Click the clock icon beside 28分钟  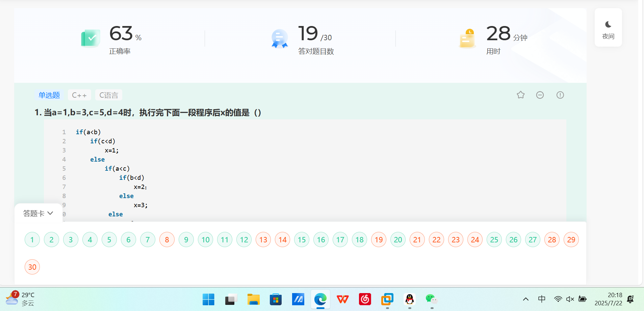[467, 38]
